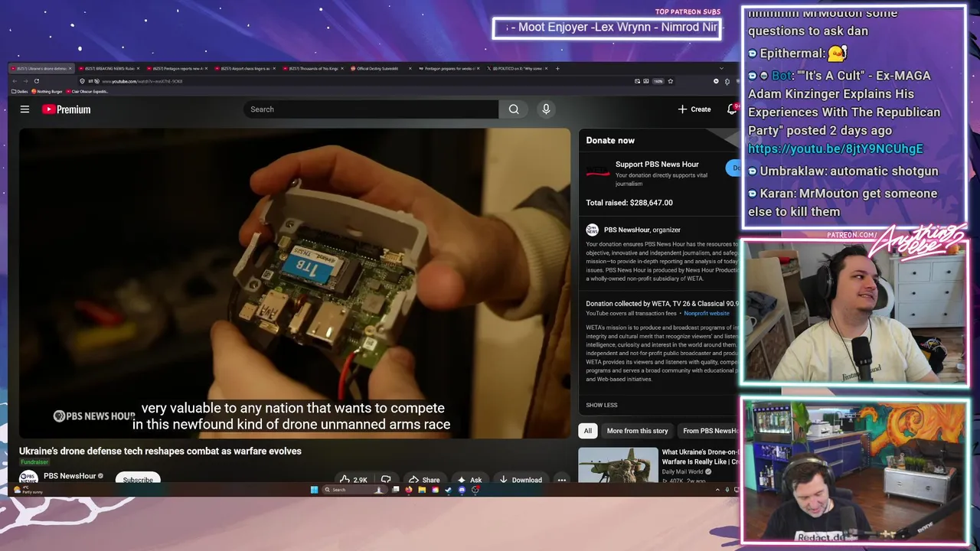Open the more actions ellipsis under video
This screenshot has width=980, height=551.
(x=561, y=480)
